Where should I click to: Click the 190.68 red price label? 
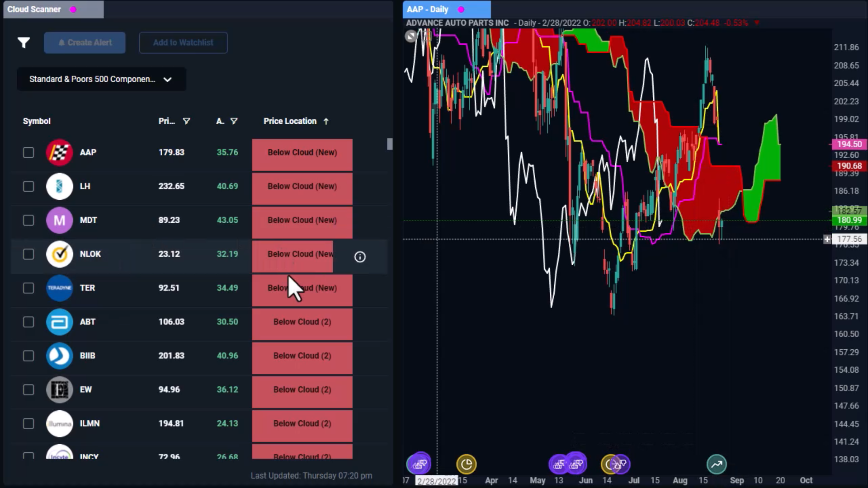pos(849,166)
